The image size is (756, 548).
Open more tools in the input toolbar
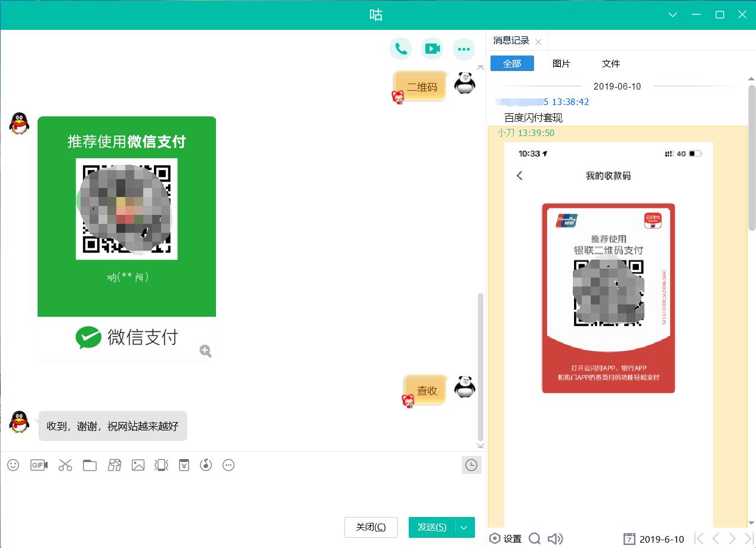(229, 465)
